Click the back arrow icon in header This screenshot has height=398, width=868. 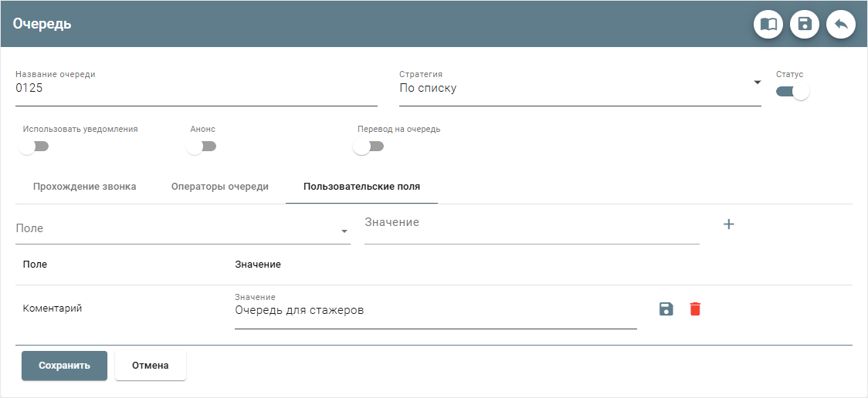click(x=841, y=25)
